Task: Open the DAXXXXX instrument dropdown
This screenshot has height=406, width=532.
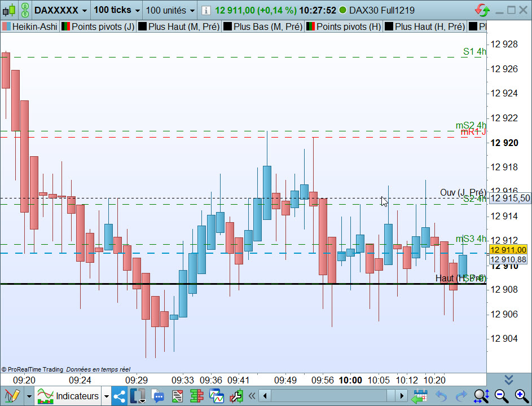Action: tap(60, 10)
